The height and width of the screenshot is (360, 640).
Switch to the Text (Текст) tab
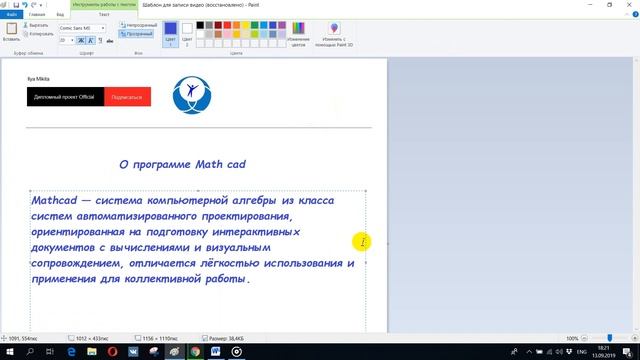point(104,15)
